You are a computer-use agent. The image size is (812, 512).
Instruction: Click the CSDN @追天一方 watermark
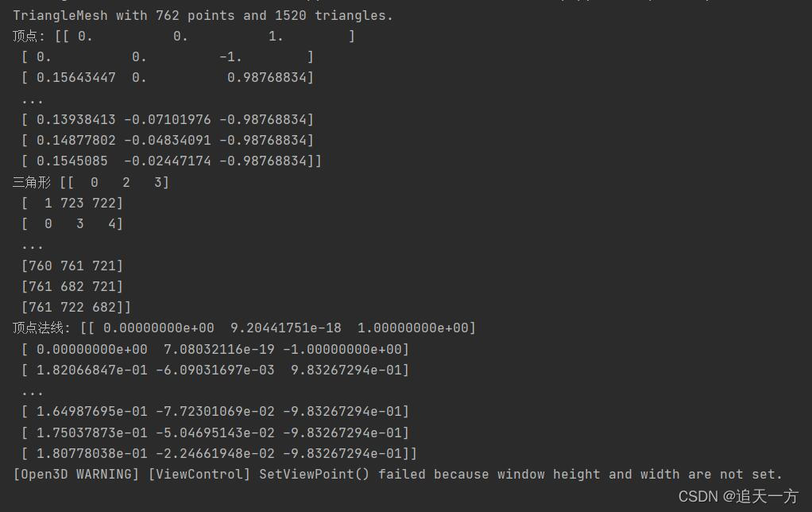(x=738, y=496)
